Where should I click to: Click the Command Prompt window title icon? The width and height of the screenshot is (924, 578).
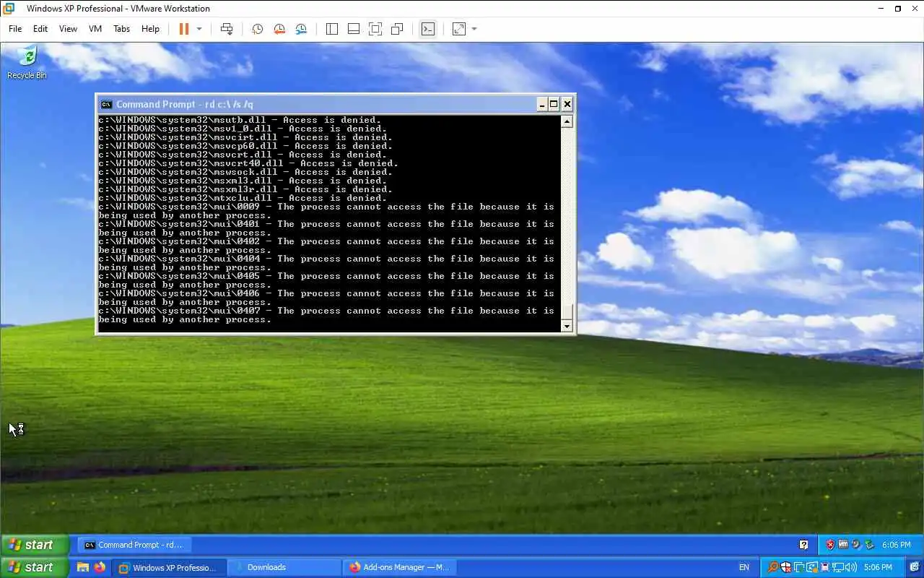[106, 104]
